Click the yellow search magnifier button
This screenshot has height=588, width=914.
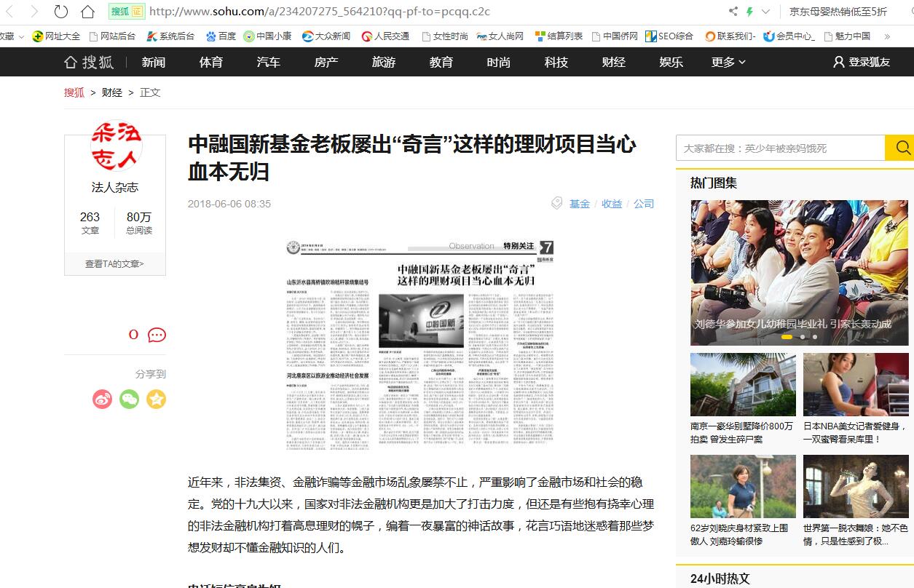coord(902,148)
